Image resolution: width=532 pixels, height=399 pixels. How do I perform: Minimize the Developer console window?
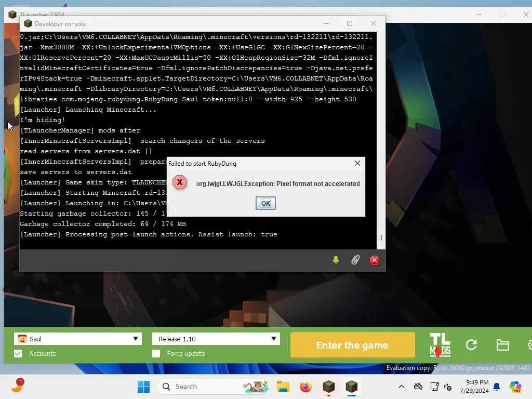[326, 23]
